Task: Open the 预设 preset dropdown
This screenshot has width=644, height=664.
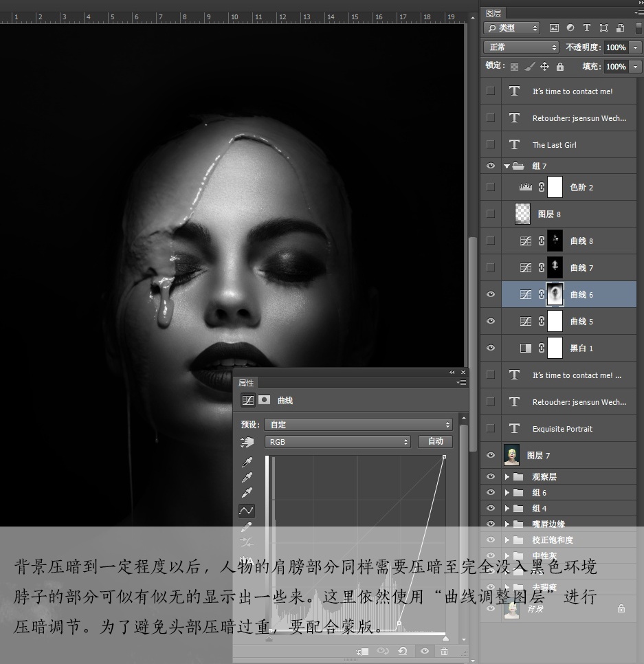Action: (x=358, y=424)
